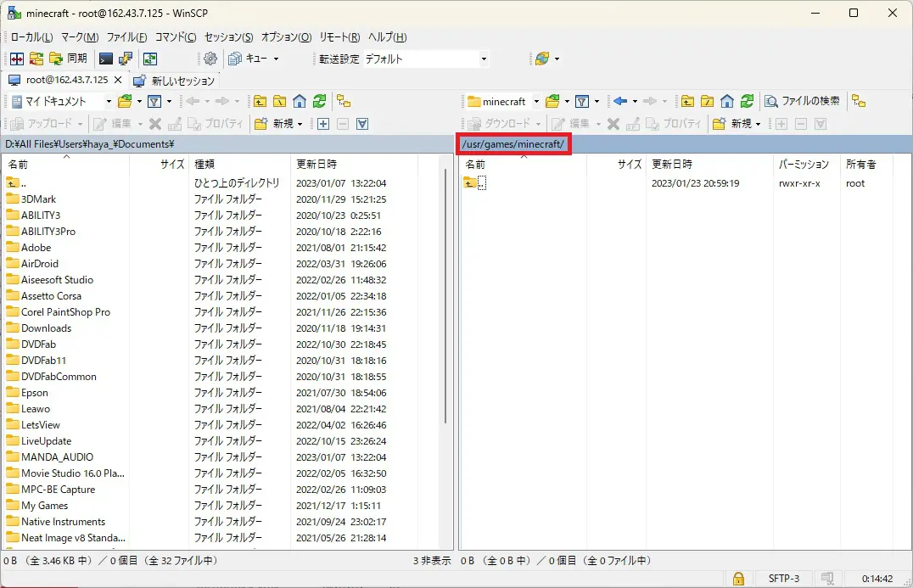Viewport: 913px width, 588px height.
Task: Click the 同期 synchronize button
Action: 68,59
